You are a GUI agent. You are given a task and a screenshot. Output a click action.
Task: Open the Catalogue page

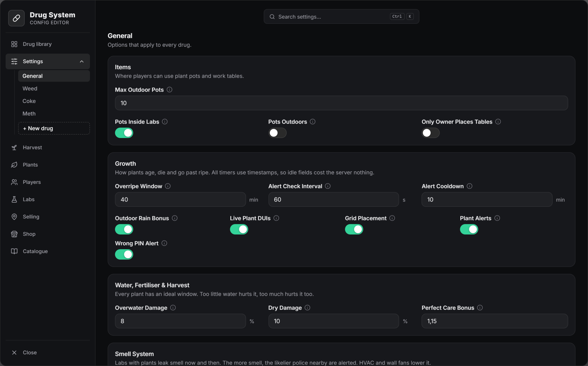click(x=48, y=251)
